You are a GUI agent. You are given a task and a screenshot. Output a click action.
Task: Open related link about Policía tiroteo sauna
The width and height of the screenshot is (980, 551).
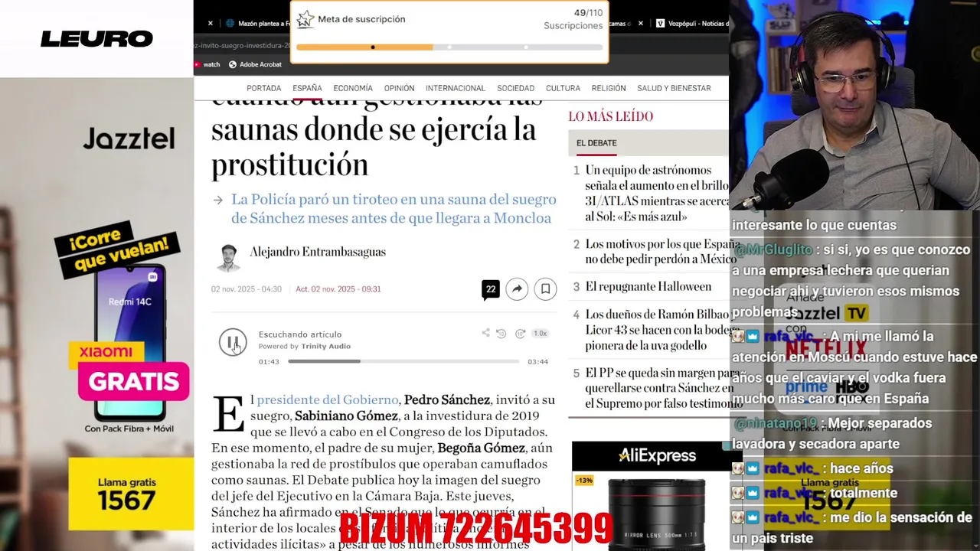pos(394,209)
